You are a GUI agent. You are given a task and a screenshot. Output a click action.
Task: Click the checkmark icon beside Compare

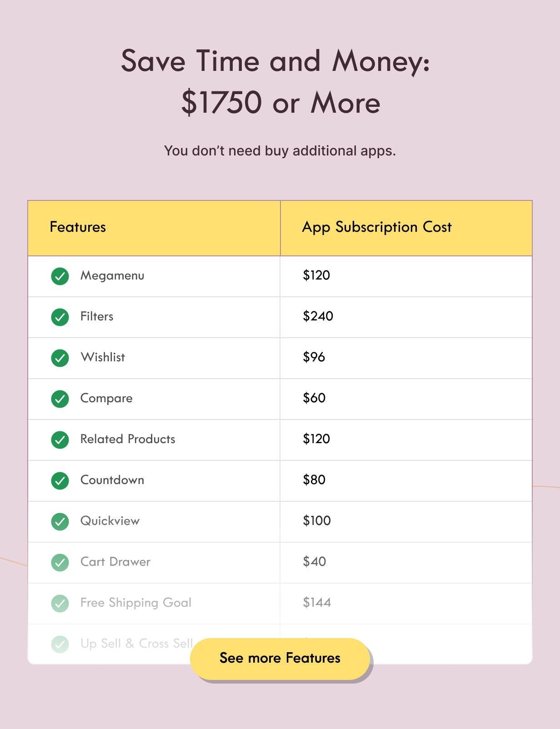click(x=60, y=399)
